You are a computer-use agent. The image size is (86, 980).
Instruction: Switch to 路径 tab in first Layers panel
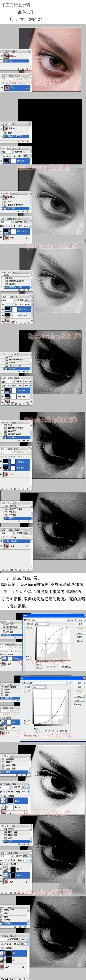pyautogui.click(x=17, y=76)
